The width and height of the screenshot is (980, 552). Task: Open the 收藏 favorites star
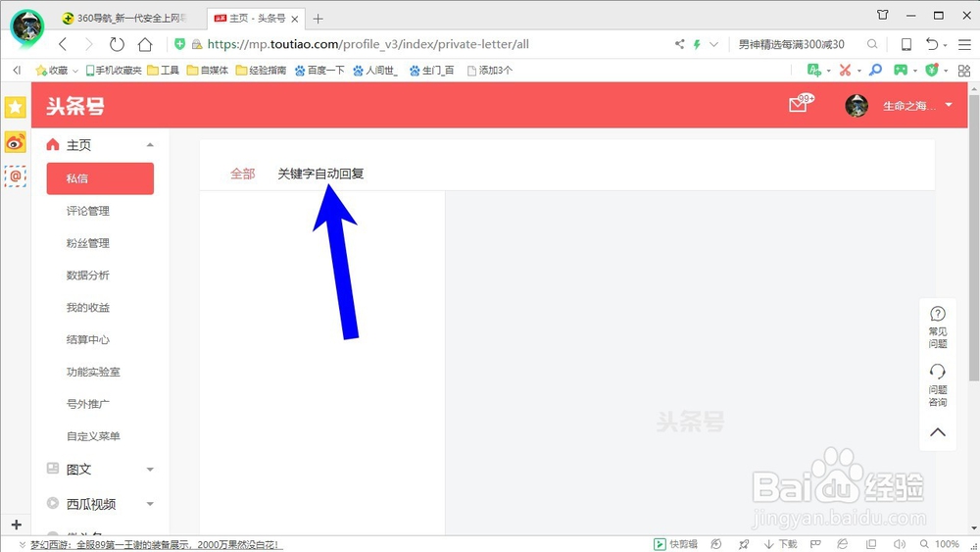(x=51, y=70)
